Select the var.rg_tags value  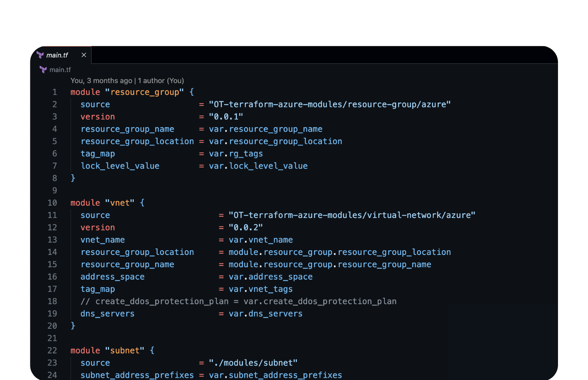235,154
